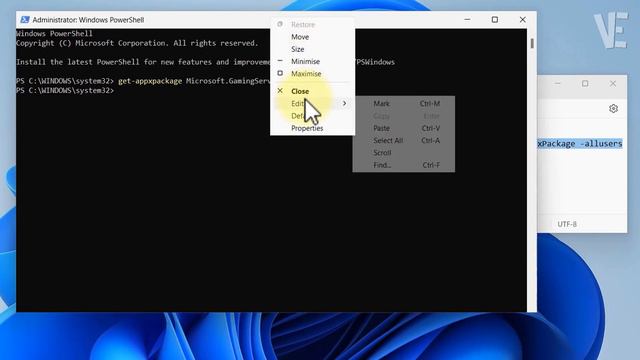Click the 'get-appxpackage' command text
Screen dimensions: 640x360
pos(150,81)
